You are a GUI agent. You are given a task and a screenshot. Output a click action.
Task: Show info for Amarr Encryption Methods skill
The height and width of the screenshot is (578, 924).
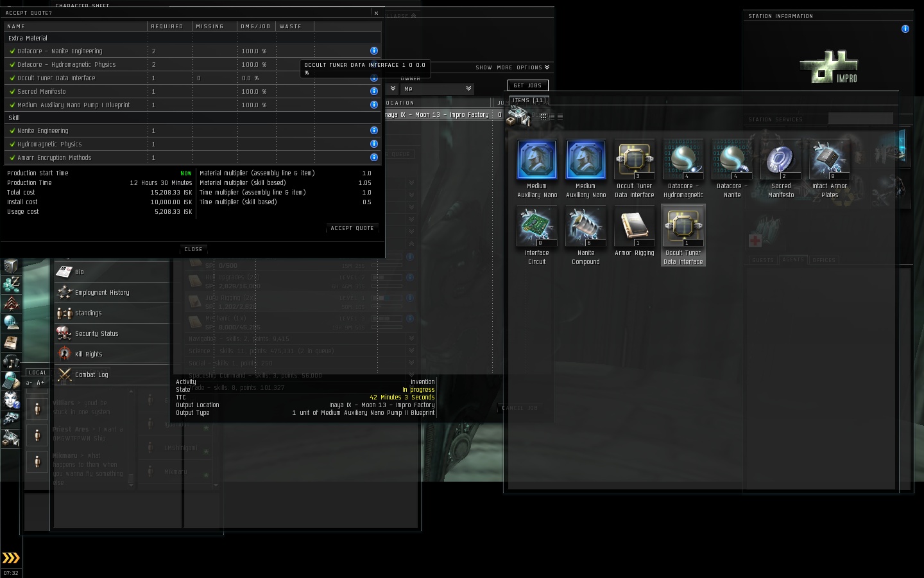click(x=374, y=157)
